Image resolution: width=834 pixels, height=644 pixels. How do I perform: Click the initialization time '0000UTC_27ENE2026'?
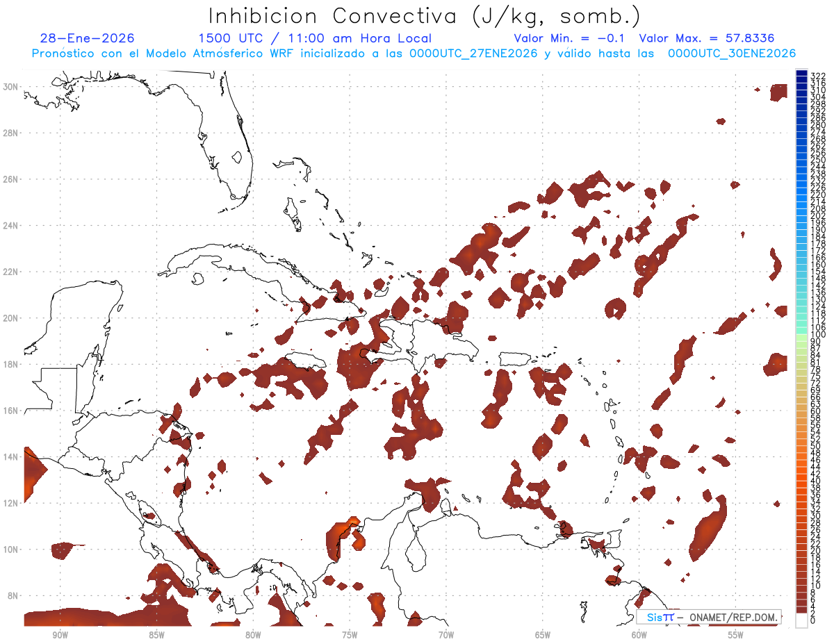473,53
